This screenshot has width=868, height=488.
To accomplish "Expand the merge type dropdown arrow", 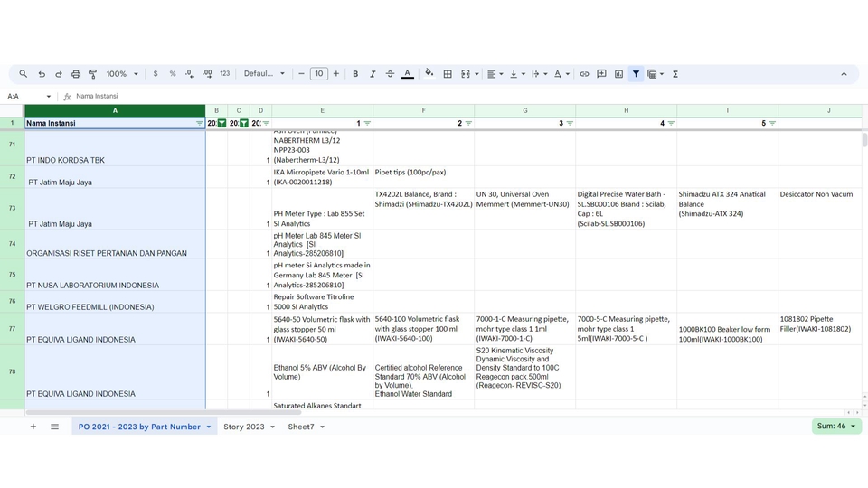I will tap(476, 73).
